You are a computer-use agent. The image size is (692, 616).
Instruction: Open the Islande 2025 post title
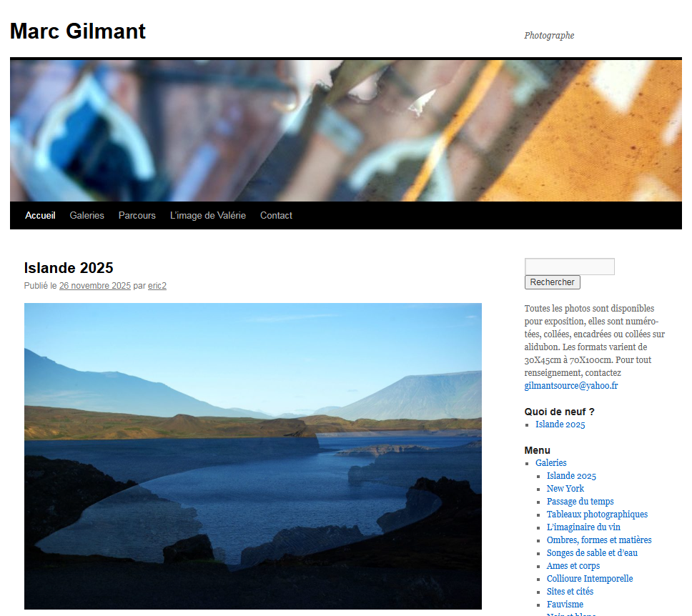[x=69, y=268]
